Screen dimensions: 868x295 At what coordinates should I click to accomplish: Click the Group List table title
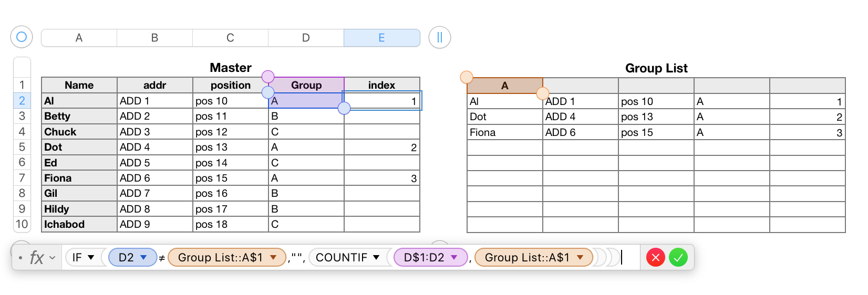[656, 68]
